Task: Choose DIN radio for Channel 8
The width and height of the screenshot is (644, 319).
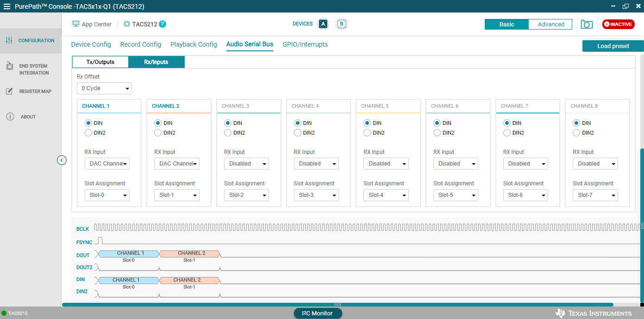Action: pyautogui.click(x=576, y=123)
